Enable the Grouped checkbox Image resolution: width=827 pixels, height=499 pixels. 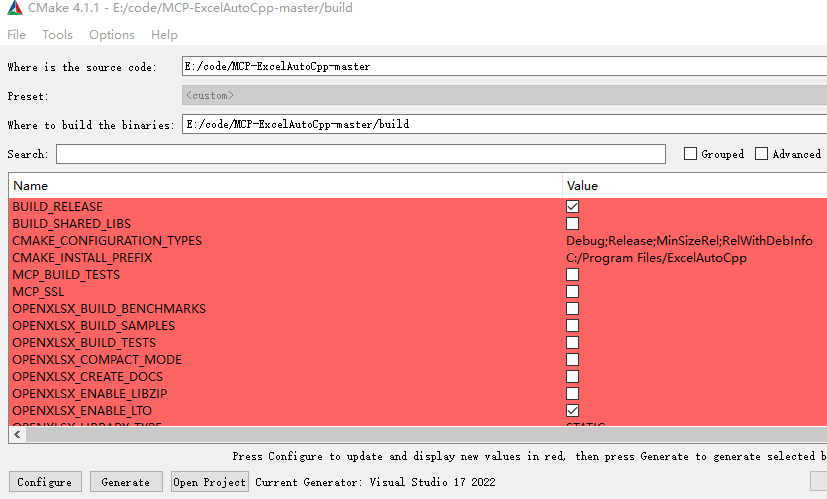690,153
